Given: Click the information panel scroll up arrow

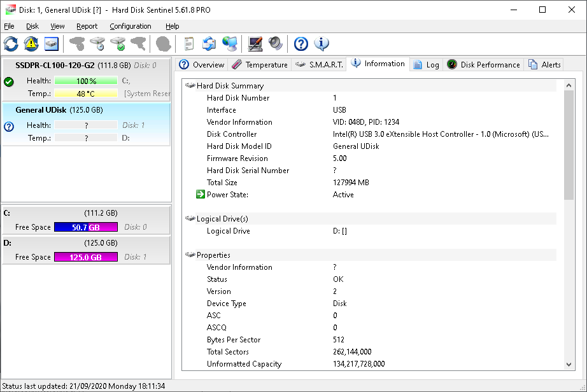Looking at the screenshot, I should point(569,85).
